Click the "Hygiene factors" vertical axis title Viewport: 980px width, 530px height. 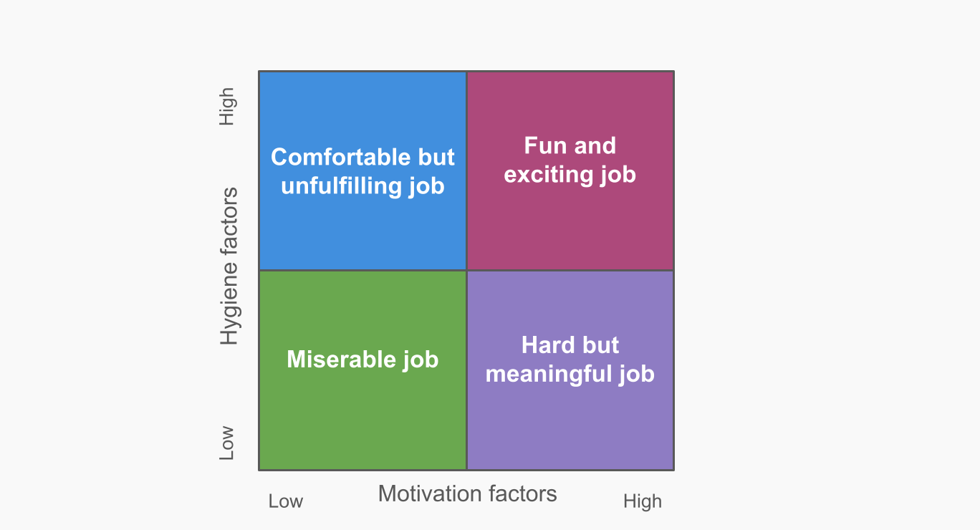(229, 266)
